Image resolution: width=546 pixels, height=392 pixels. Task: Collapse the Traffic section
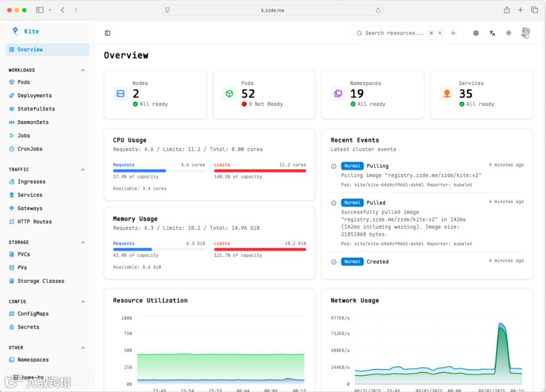point(83,170)
